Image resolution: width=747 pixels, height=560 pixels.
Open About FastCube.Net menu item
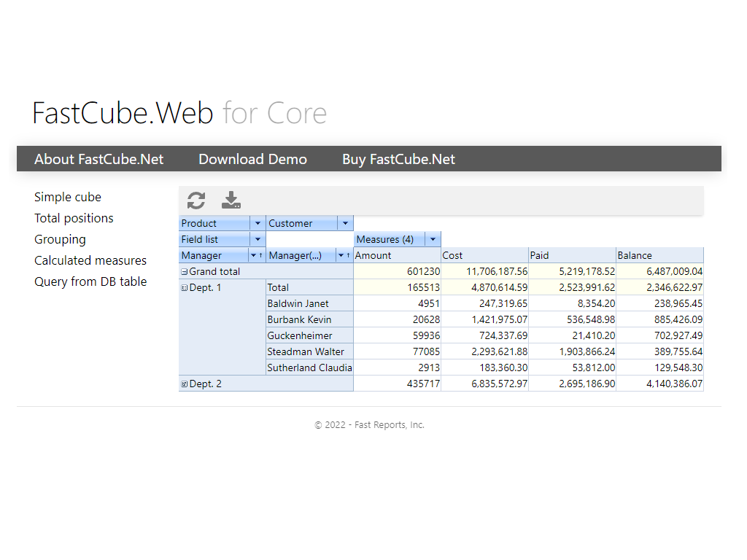point(99,159)
